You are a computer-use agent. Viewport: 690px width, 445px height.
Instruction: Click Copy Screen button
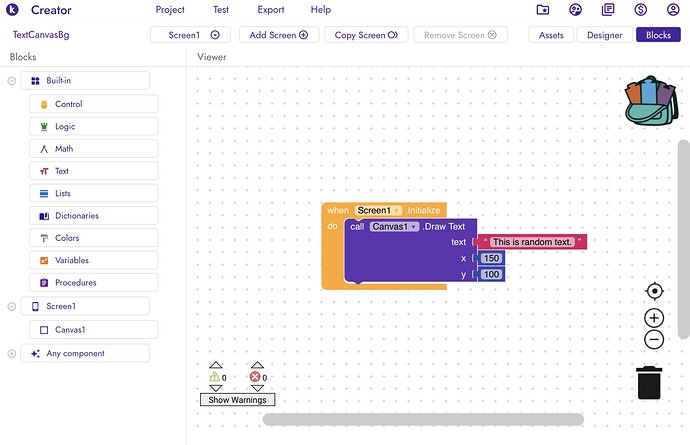(x=366, y=35)
